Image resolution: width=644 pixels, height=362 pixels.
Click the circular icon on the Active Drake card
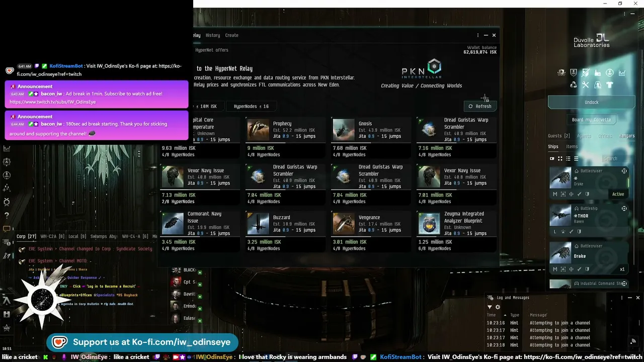[624, 171]
